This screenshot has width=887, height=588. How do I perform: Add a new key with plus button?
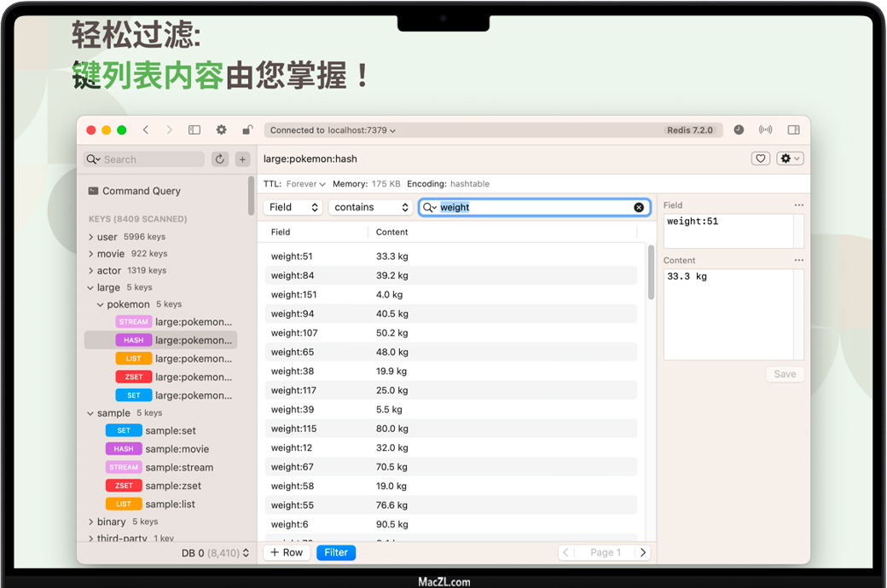coord(242,159)
